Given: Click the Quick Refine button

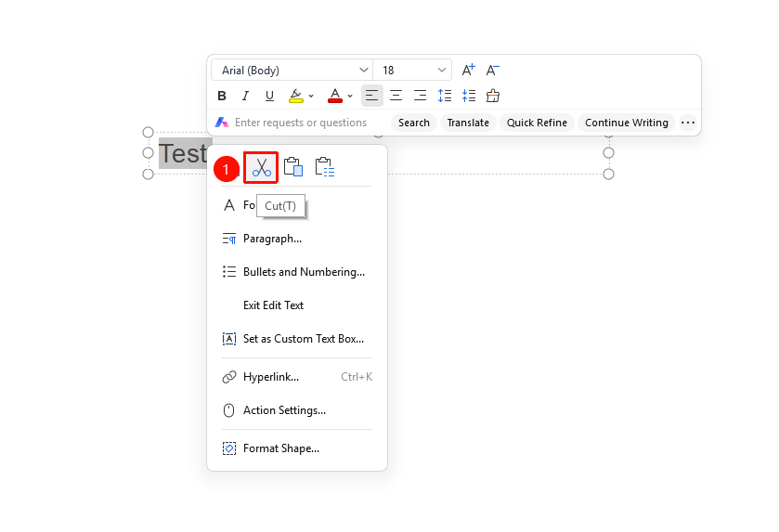Looking at the screenshot, I should point(537,123).
